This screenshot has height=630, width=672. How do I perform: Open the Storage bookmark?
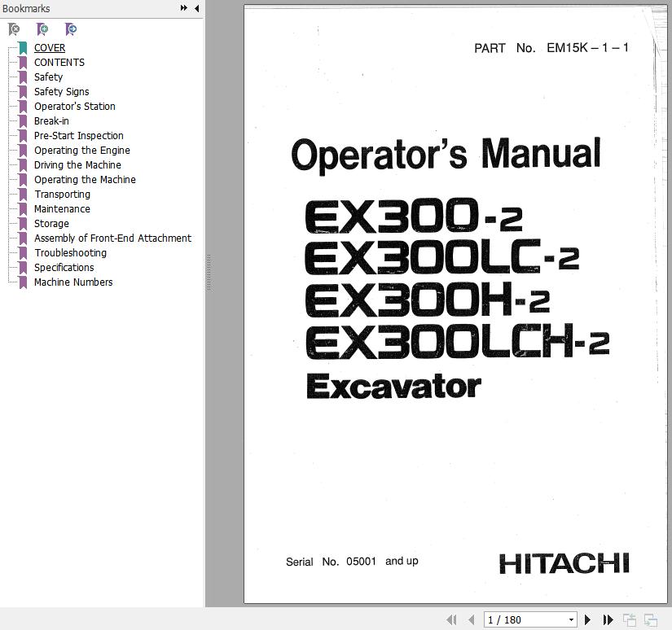pos(51,223)
